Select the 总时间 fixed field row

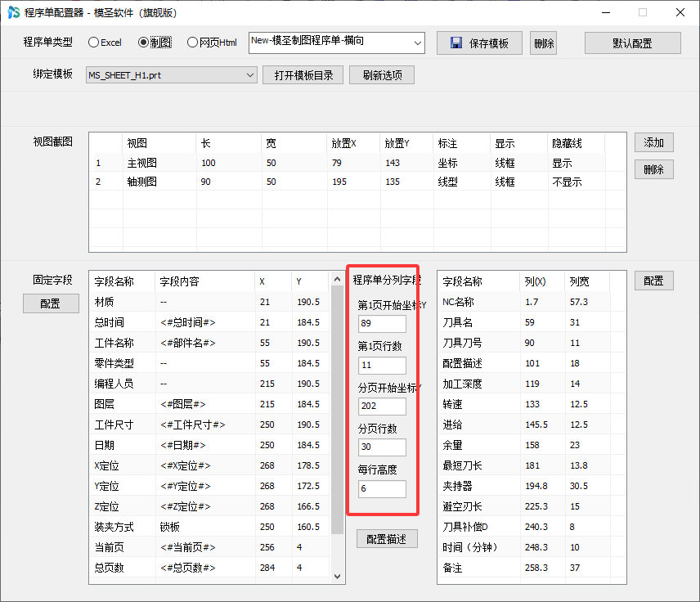click(210, 322)
